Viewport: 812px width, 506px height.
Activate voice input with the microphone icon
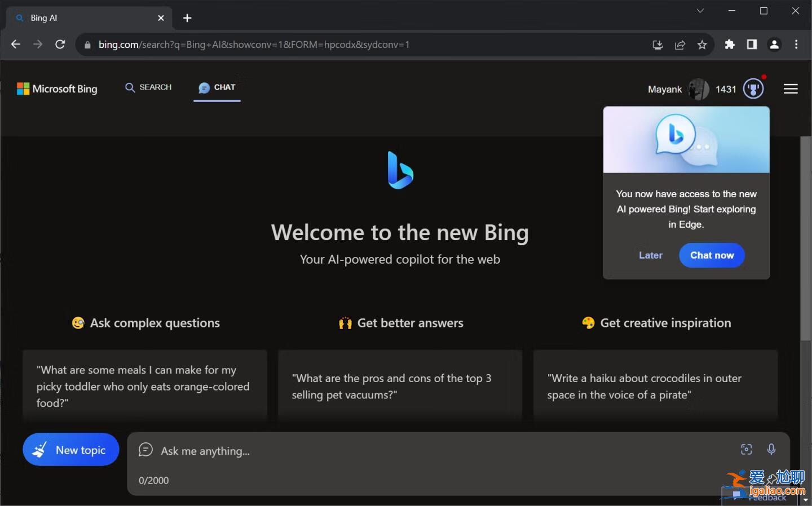coord(771,450)
